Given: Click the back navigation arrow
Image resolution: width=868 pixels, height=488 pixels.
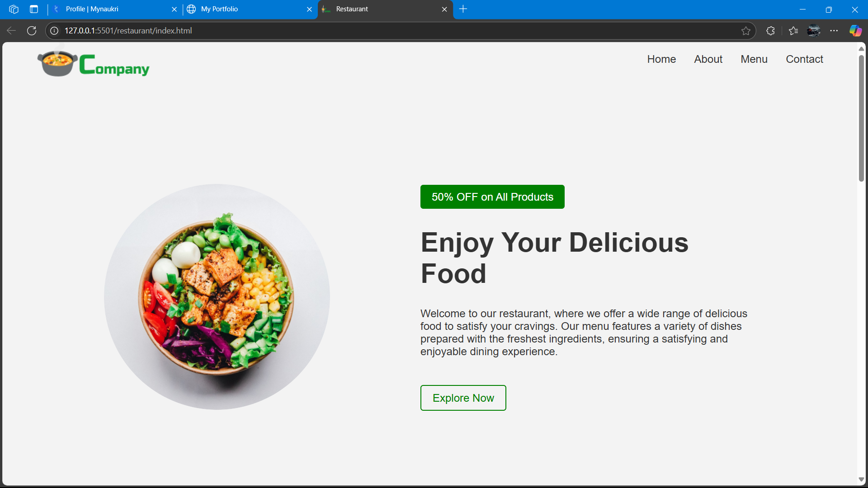Looking at the screenshot, I should click(11, 31).
